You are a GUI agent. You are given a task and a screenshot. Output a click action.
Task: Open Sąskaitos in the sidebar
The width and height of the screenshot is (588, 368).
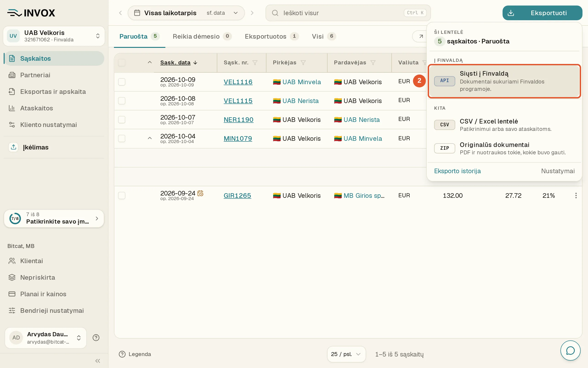pos(54,58)
